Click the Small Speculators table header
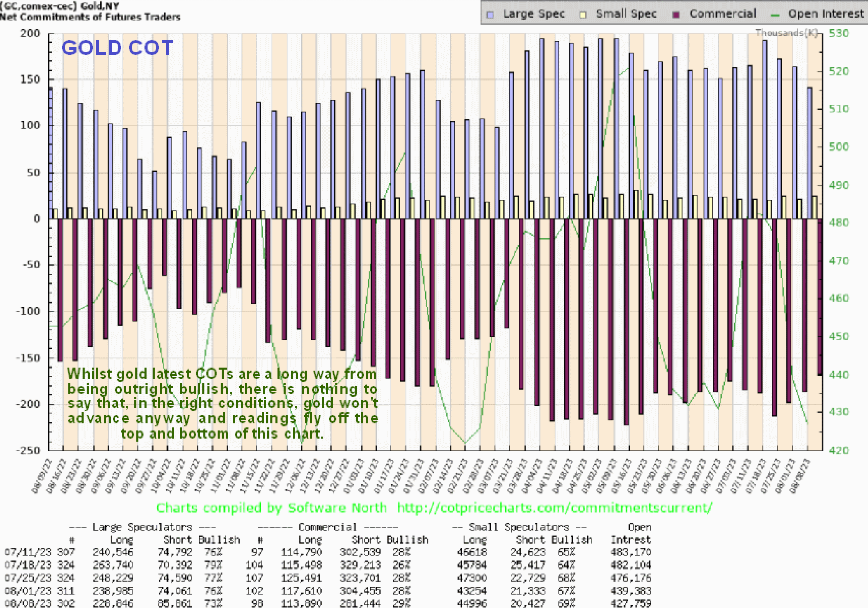Image resolution: width=868 pixels, height=608 pixels. (519, 527)
